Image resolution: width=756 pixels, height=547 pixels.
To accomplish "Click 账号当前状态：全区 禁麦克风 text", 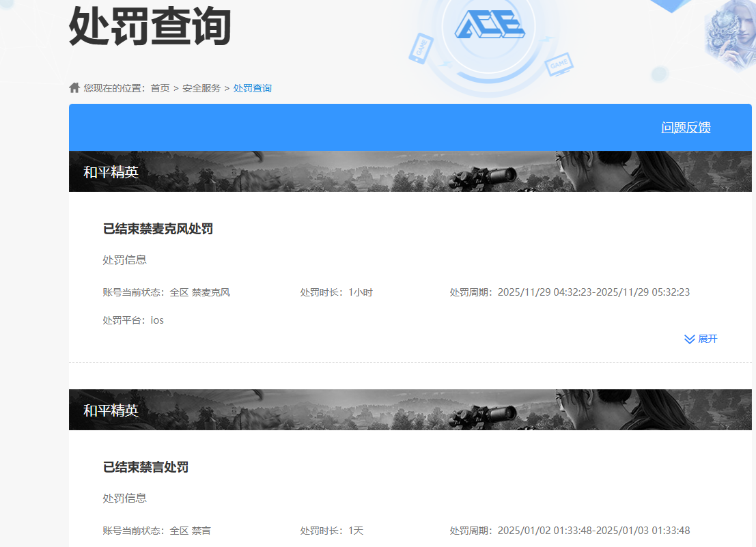I will pyautogui.click(x=167, y=292).
